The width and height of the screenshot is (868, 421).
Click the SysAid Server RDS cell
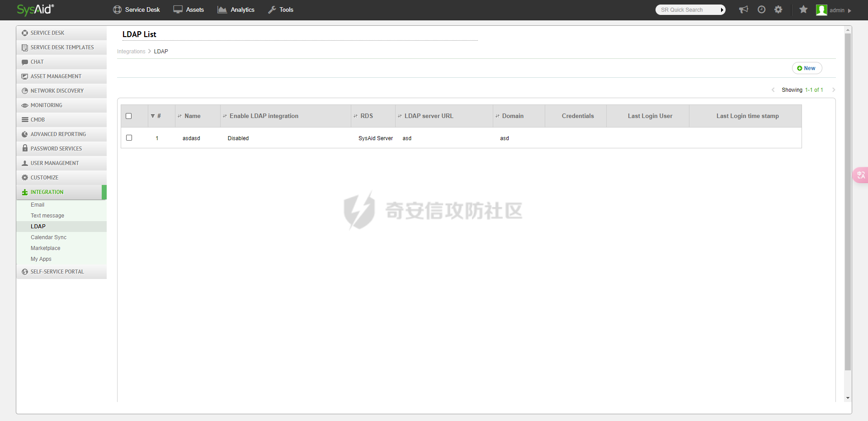point(376,138)
